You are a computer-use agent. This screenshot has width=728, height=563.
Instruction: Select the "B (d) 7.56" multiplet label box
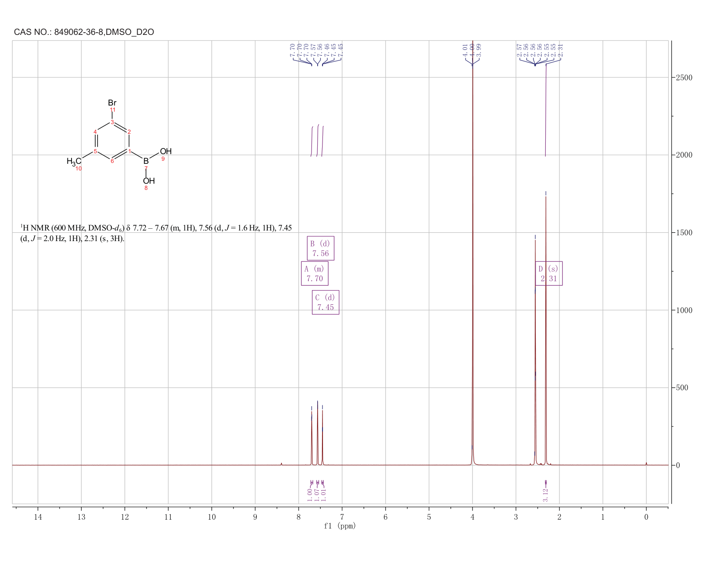320,248
